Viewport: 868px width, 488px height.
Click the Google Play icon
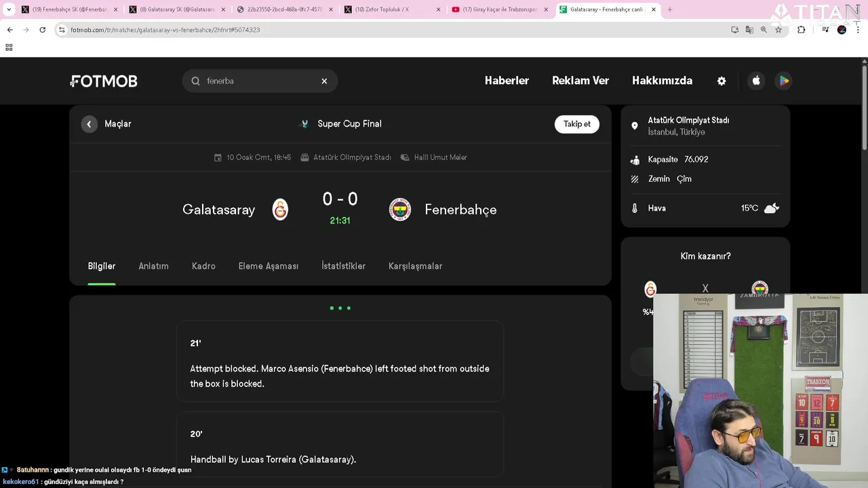784,81
